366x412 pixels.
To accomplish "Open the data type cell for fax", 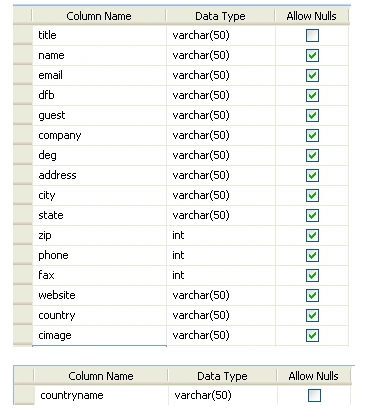I will pyautogui.click(x=221, y=275).
